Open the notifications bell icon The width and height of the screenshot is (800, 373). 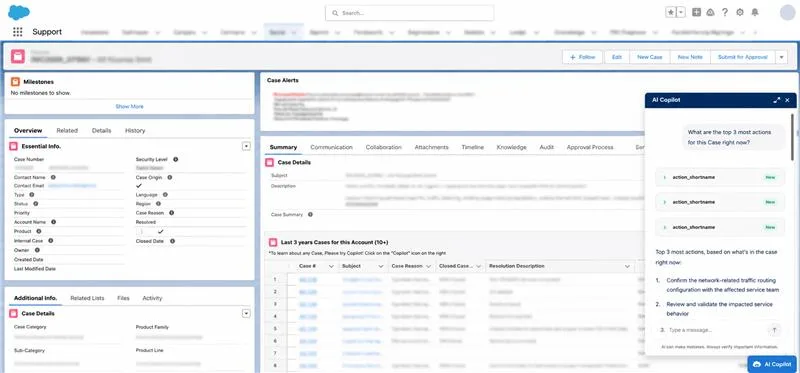pyautogui.click(x=755, y=12)
